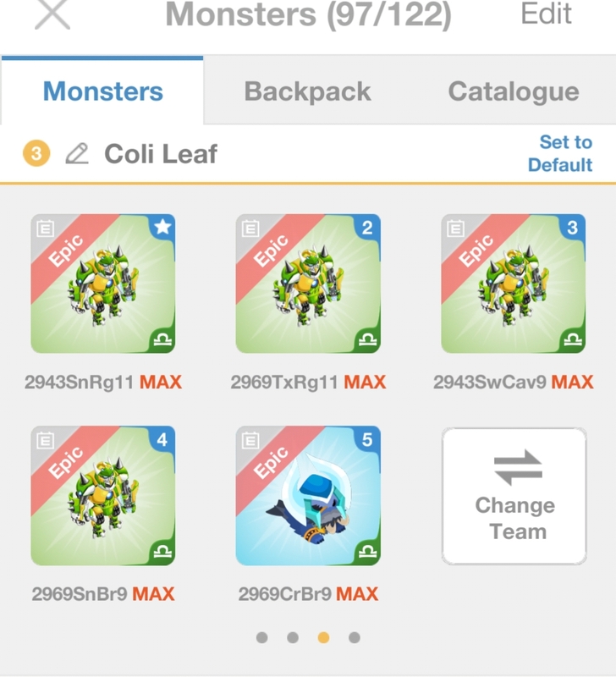The width and height of the screenshot is (616, 677).
Task: Tap the notes icon on 2943SnRg11 card
Action: (44, 228)
